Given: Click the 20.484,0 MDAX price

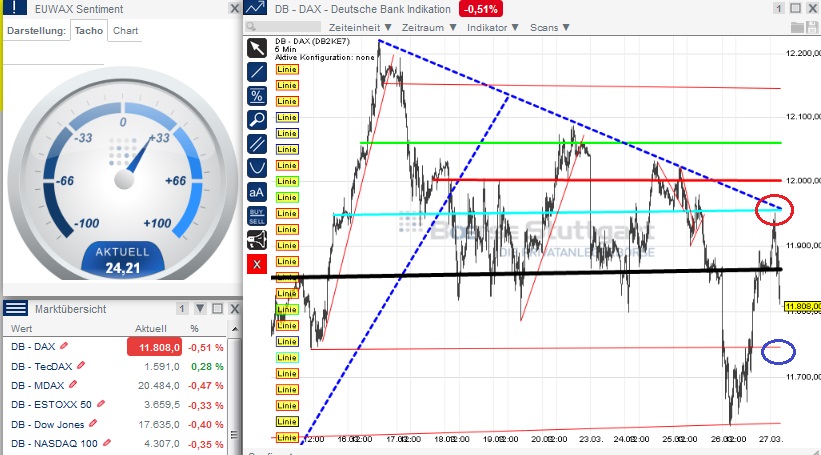Looking at the screenshot, I should [x=159, y=386].
